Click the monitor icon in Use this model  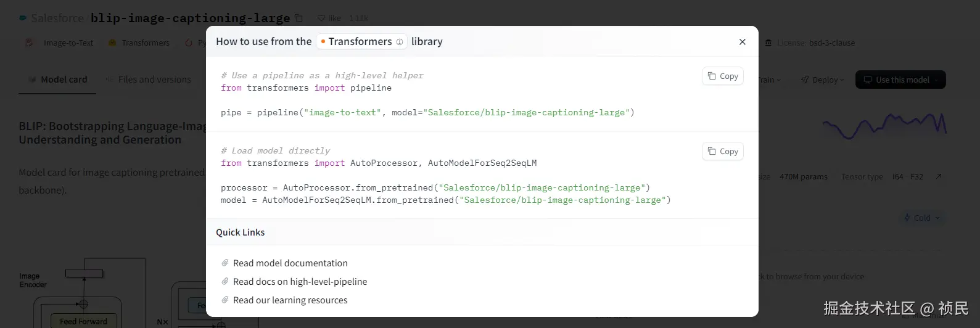pos(868,80)
